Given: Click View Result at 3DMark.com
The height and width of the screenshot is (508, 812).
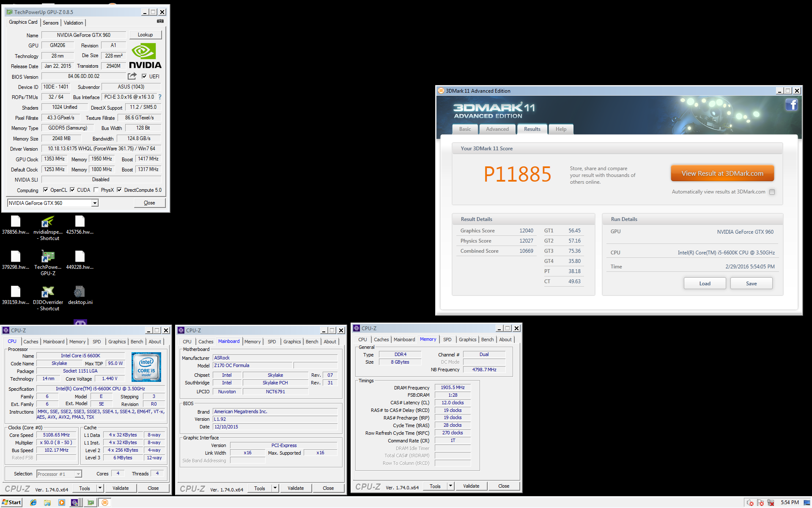Looking at the screenshot, I should coord(722,174).
